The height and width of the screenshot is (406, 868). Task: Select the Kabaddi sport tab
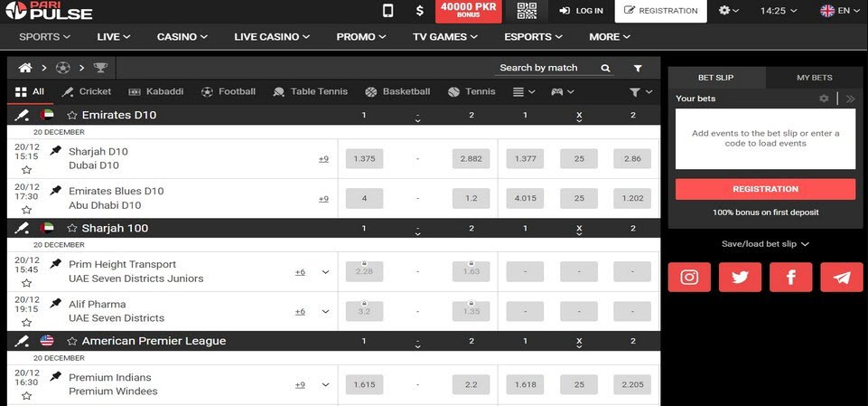click(x=155, y=92)
